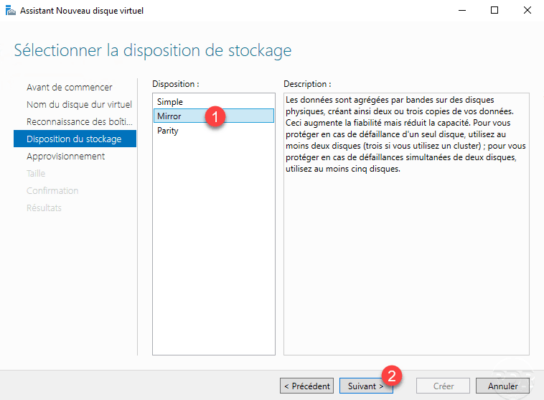Image resolution: width=544 pixels, height=400 pixels.
Task: Select Disposition du stockage step
Action: pyautogui.click(x=75, y=139)
